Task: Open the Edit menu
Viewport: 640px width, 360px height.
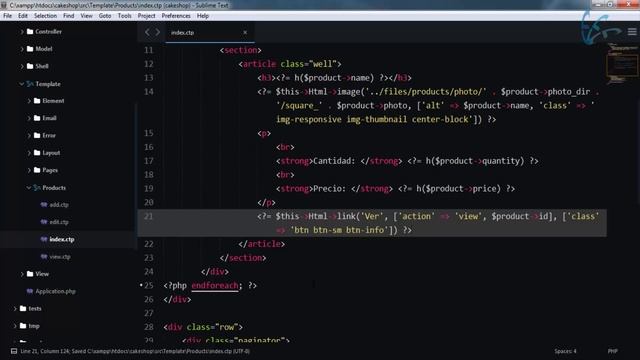Action: pyautogui.click(x=23, y=16)
